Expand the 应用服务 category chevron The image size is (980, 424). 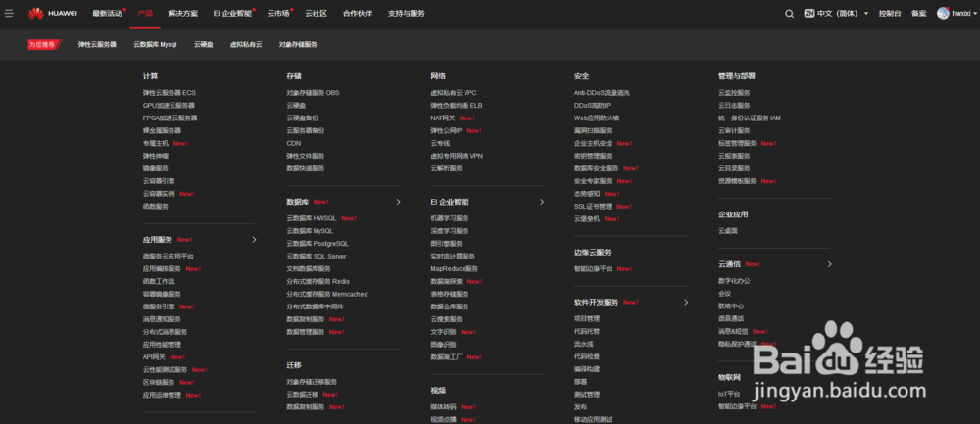point(255,239)
